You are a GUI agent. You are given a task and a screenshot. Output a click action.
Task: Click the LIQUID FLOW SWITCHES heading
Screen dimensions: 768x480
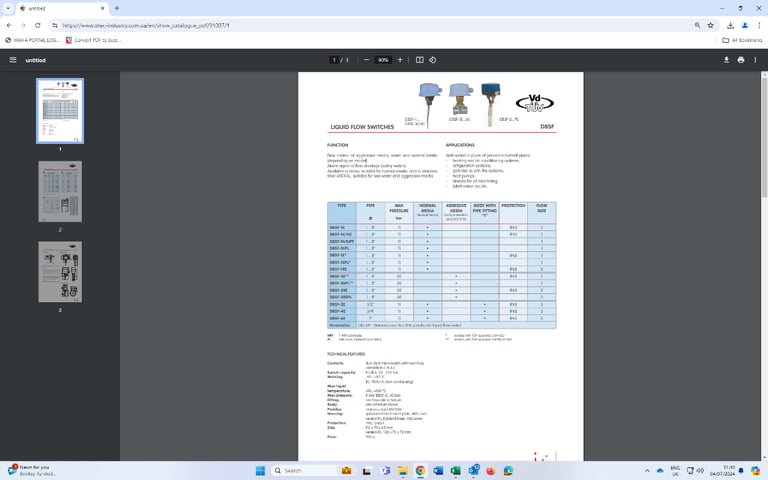tap(362, 127)
